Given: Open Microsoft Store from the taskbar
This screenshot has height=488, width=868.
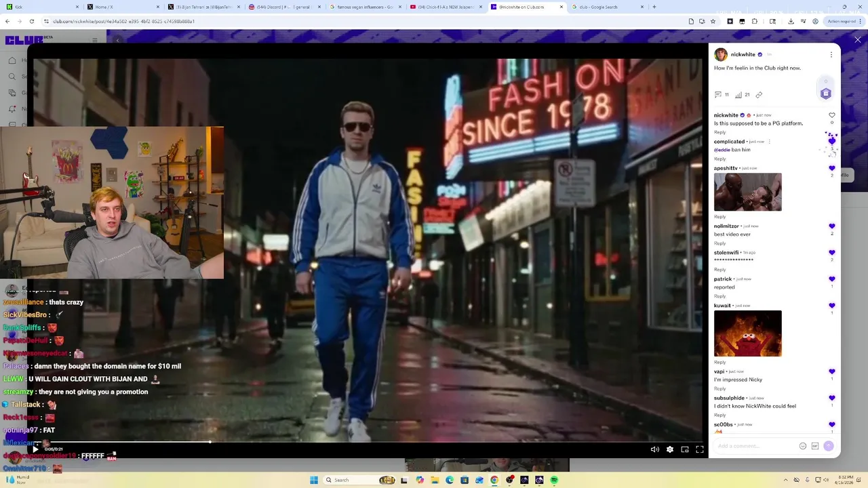Looking at the screenshot, I should pos(465,480).
